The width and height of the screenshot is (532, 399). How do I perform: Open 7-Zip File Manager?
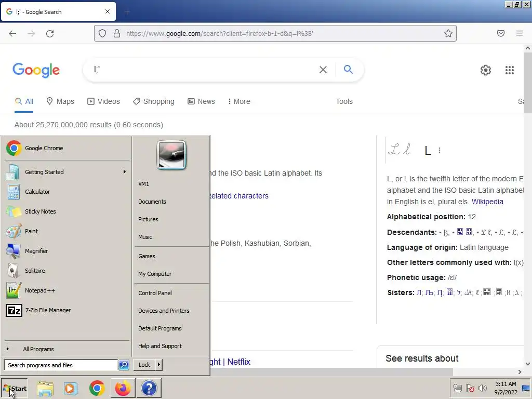coord(67,310)
